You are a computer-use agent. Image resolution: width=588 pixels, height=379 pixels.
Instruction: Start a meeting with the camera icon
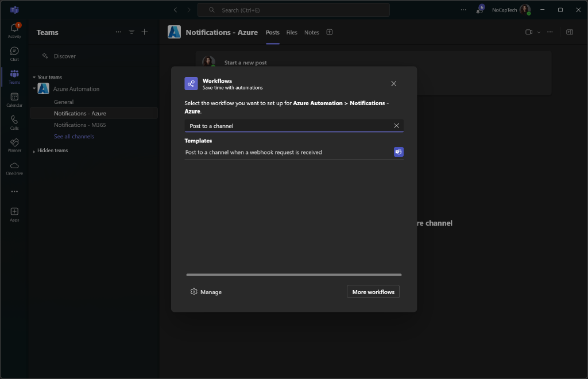(x=528, y=32)
